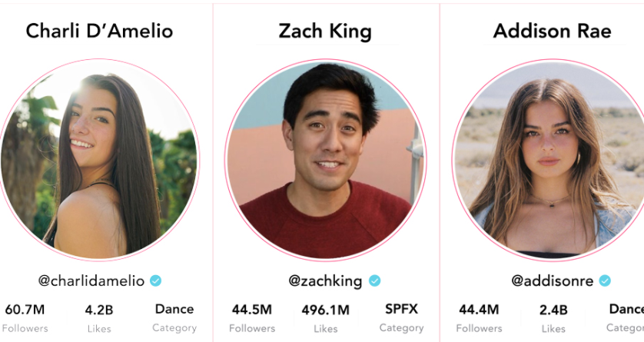
Task: Open the @charlidamelio handle link
Action: click(91, 281)
